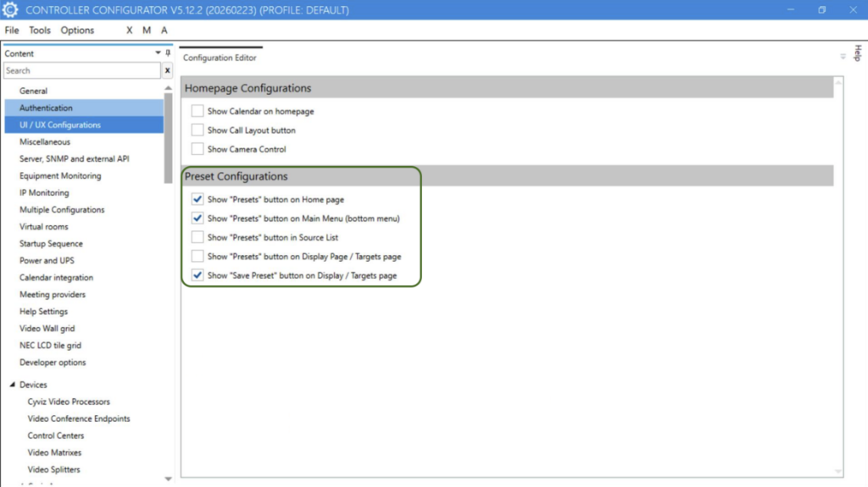
Task: Click the X toolbar shortcut in menu bar
Action: pyautogui.click(x=130, y=30)
